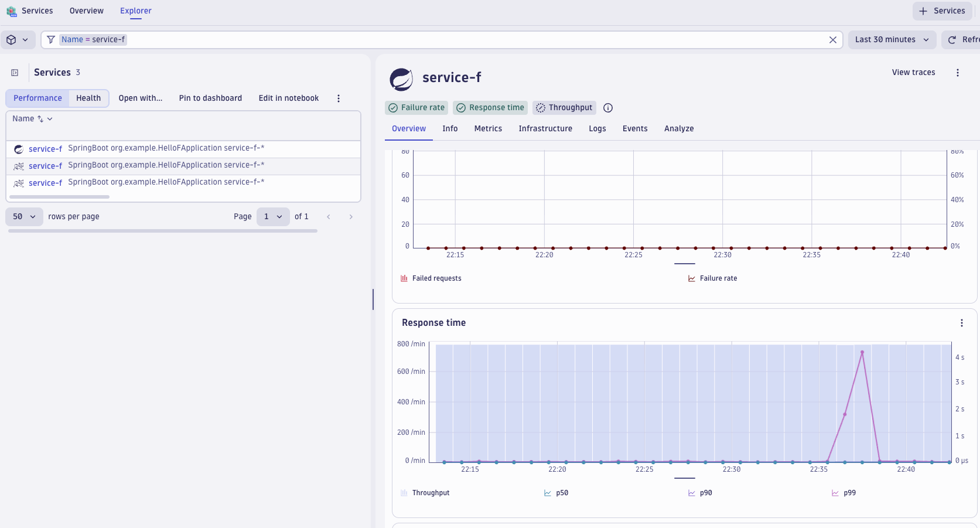Open Response time chart options menu

click(961, 323)
